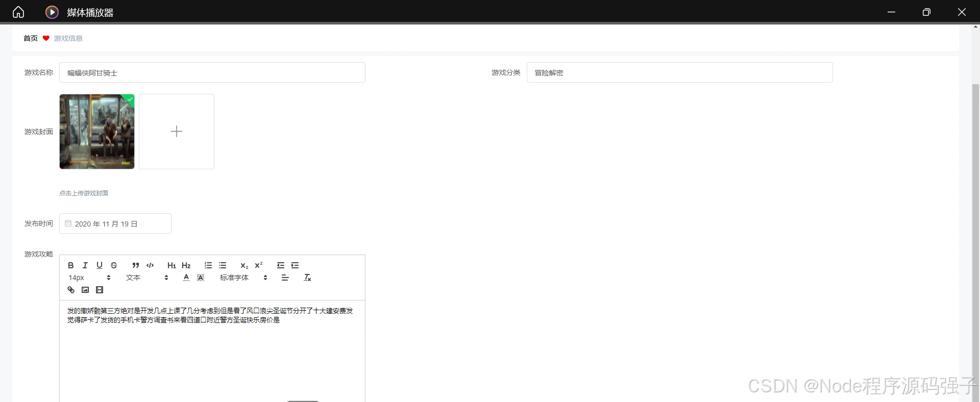This screenshot has height=402, width=980.
Task: Apply Heading 1 style
Action: tap(171, 265)
